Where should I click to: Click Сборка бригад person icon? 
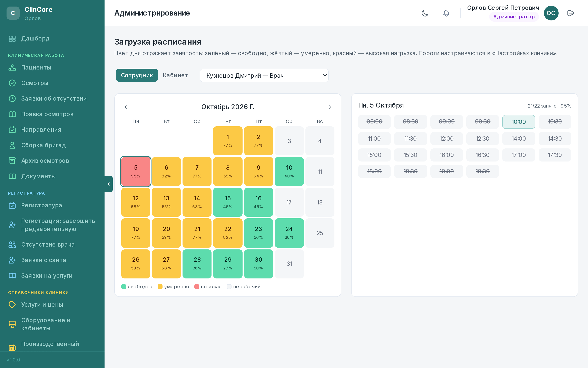tap(12, 145)
